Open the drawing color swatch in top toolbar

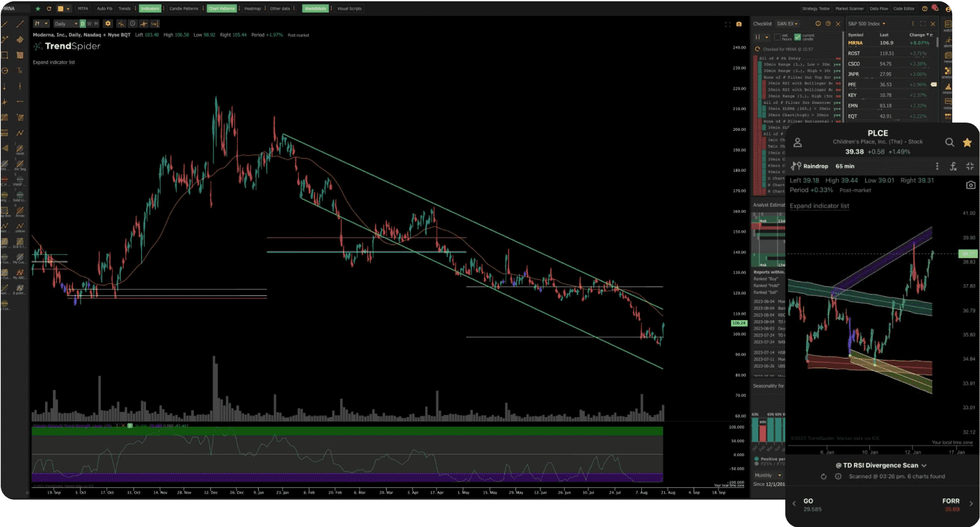pos(61,8)
